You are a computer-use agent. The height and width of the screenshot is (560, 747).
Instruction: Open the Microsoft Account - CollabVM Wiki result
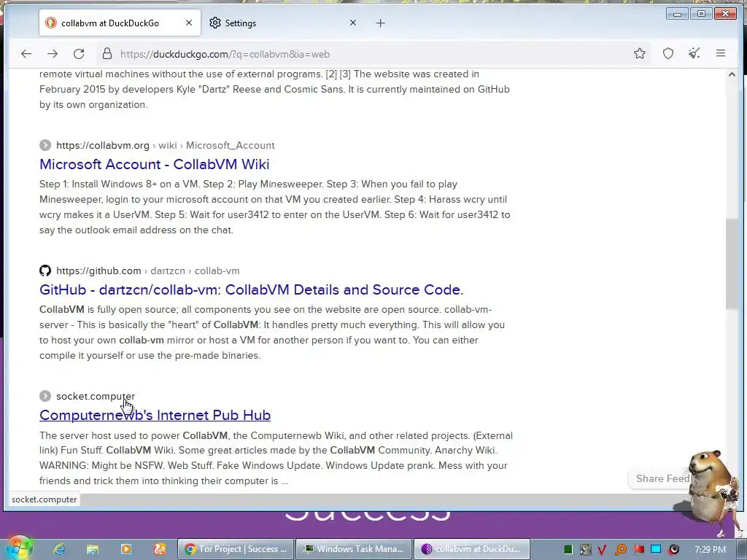coord(155,164)
